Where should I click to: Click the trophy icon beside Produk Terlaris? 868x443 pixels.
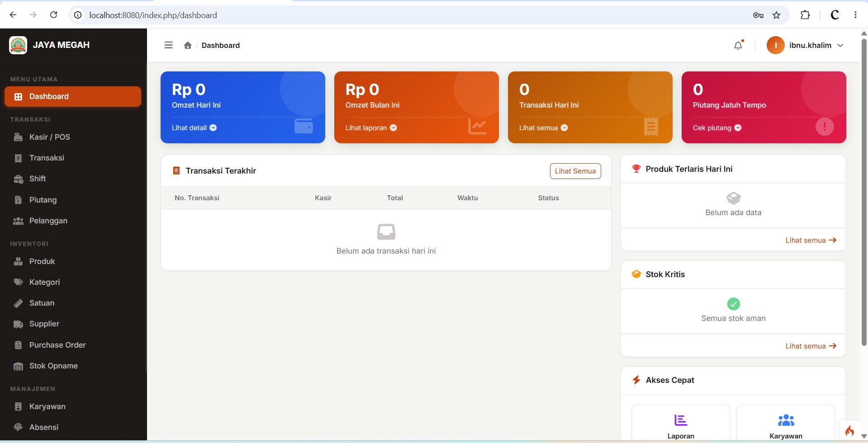tap(636, 169)
